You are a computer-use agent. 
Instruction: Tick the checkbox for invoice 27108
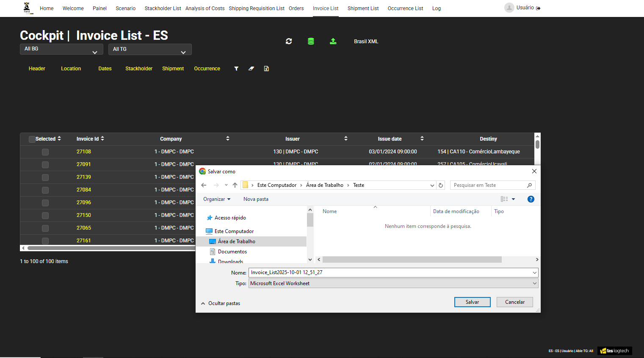(45, 152)
